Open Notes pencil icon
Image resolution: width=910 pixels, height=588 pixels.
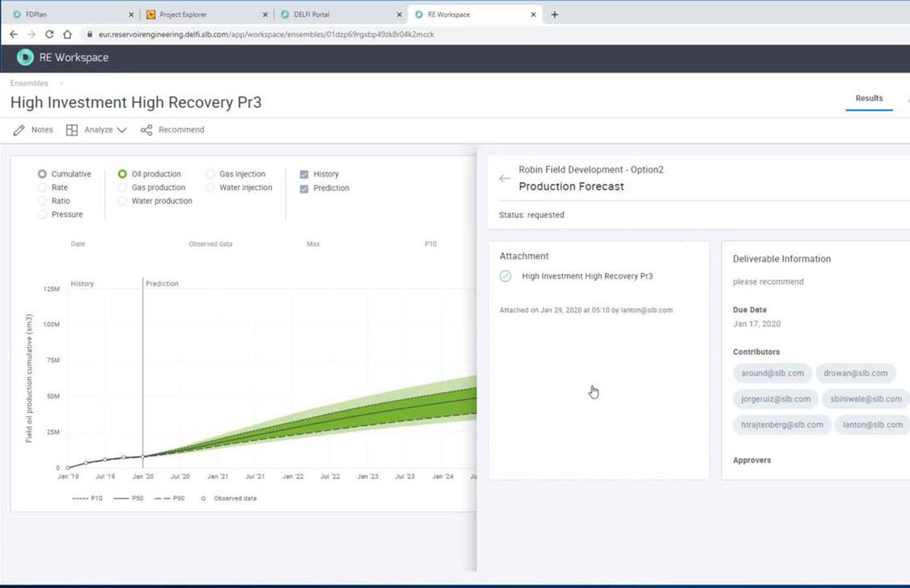(x=19, y=130)
